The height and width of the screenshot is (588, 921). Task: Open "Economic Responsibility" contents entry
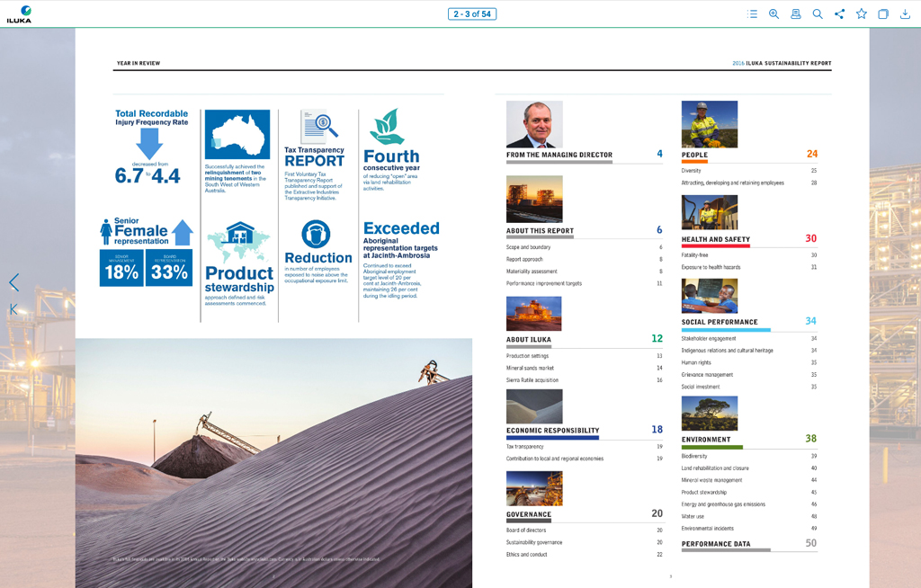point(553,431)
